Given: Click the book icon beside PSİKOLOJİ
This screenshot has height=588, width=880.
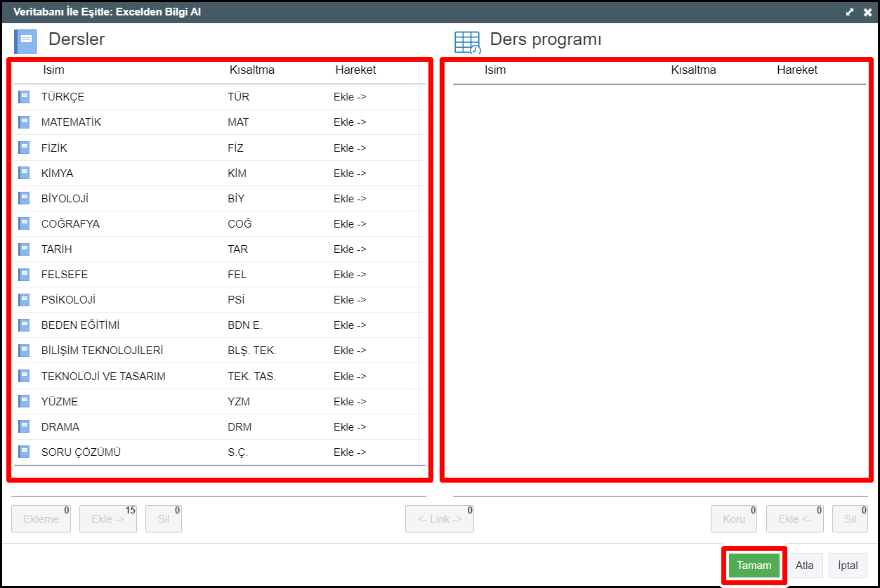Looking at the screenshot, I should pos(24,299).
